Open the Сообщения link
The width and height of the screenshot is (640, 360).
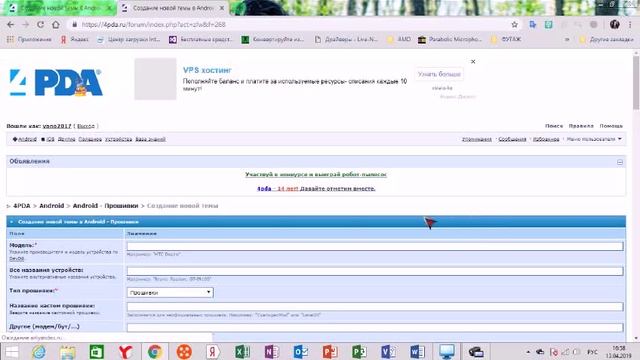point(512,139)
